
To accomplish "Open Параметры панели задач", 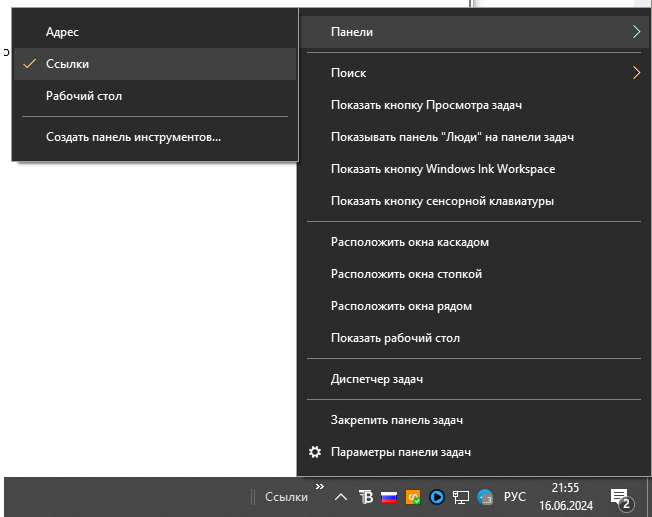I will pos(474,452).
